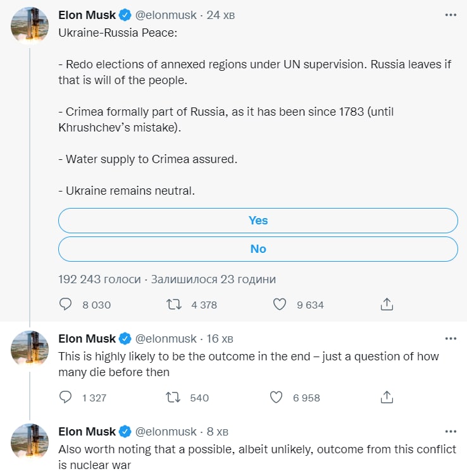467x476 pixels.
Task: Open the profile avatar on the top tweet
Action: click(30, 26)
